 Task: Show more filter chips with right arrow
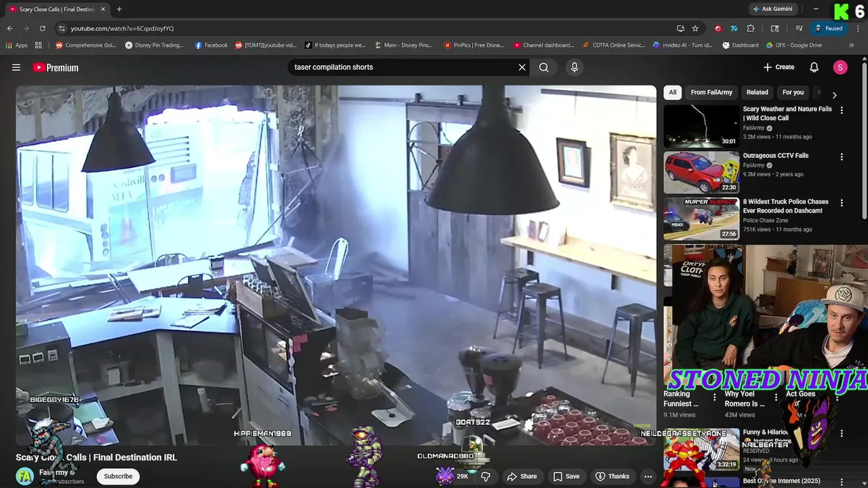point(834,95)
